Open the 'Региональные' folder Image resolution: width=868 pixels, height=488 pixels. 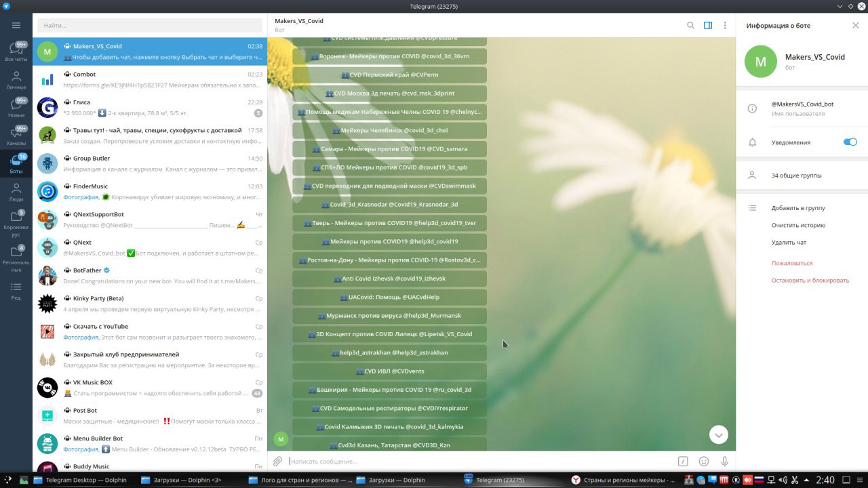16,258
